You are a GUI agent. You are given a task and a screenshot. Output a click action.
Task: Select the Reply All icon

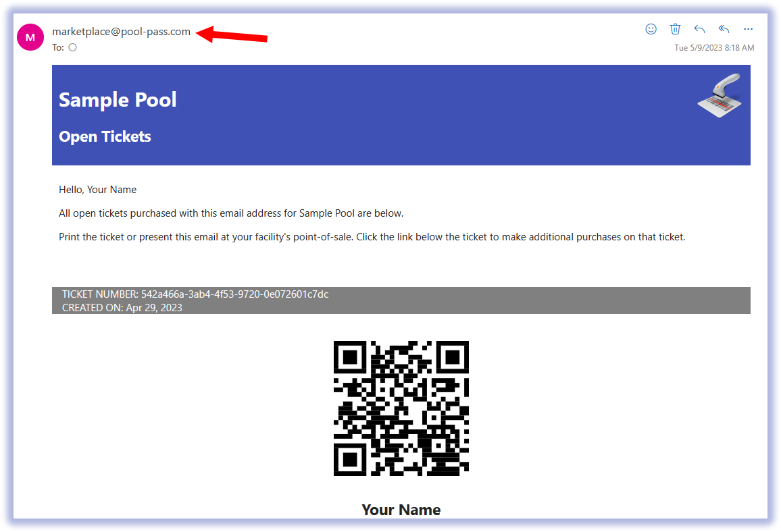tap(724, 29)
